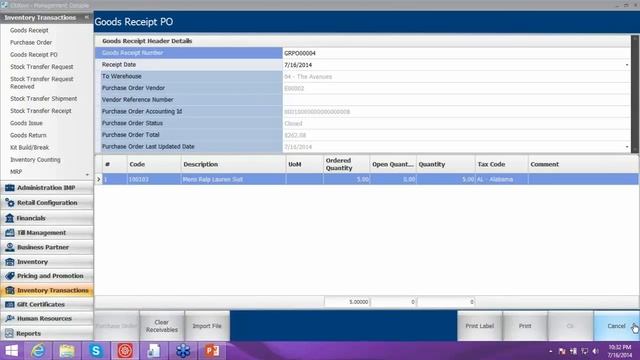This screenshot has height=360, width=640.
Task: Open the Goods Return menu item
Action: [x=28, y=135]
